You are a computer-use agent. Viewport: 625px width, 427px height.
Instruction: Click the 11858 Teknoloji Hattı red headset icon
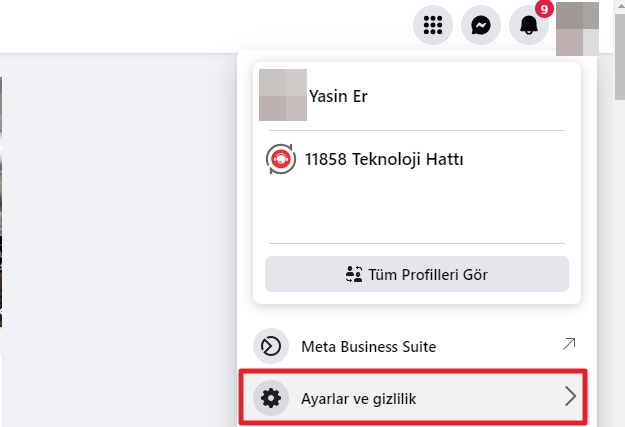point(281,159)
